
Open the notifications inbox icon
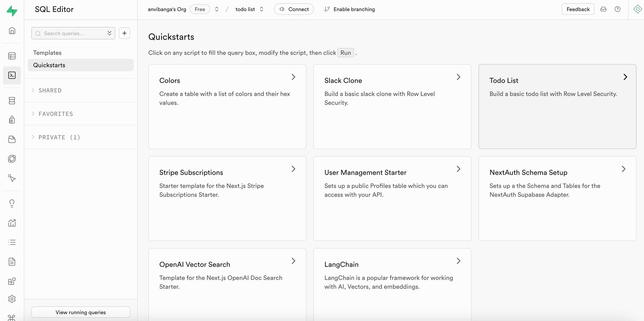tap(603, 9)
